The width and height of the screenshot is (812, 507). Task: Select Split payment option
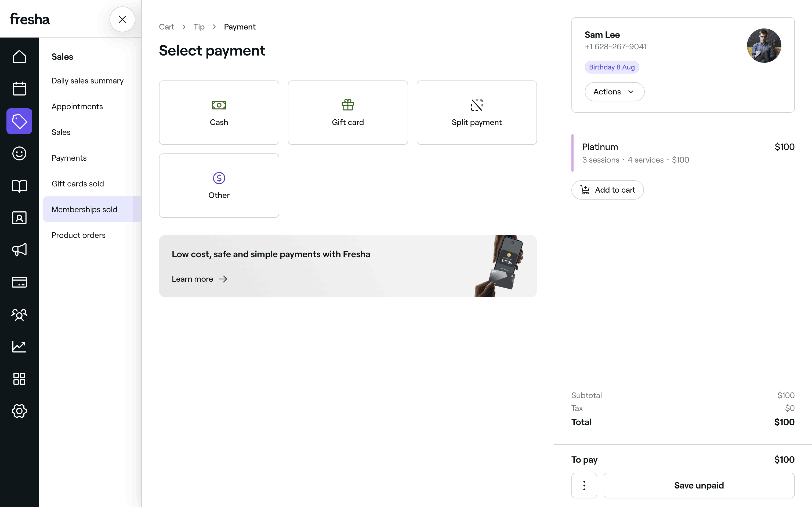[476, 113]
